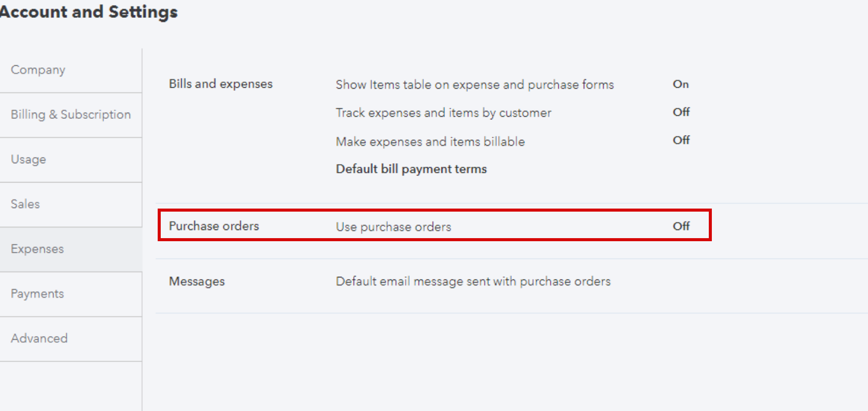The image size is (868, 411).
Task: Edit the Purchase orders section
Action: pyautogui.click(x=214, y=226)
